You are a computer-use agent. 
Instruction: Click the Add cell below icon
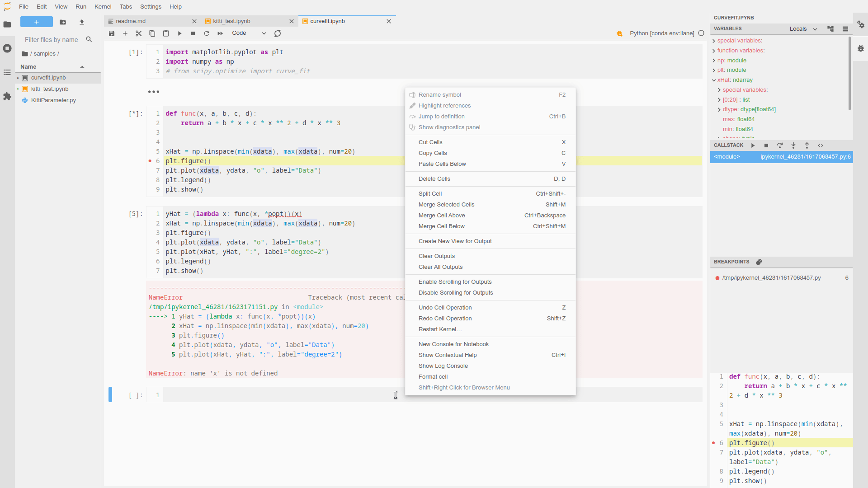(125, 33)
